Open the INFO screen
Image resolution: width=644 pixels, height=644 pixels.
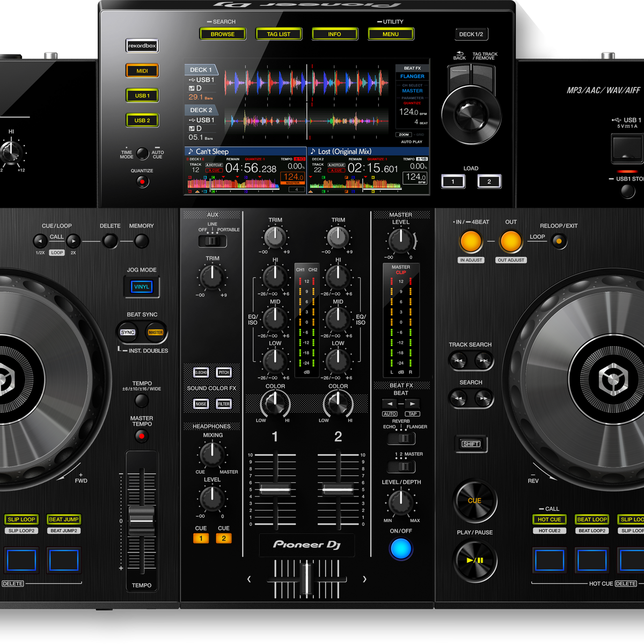pyautogui.click(x=334, y=34)
